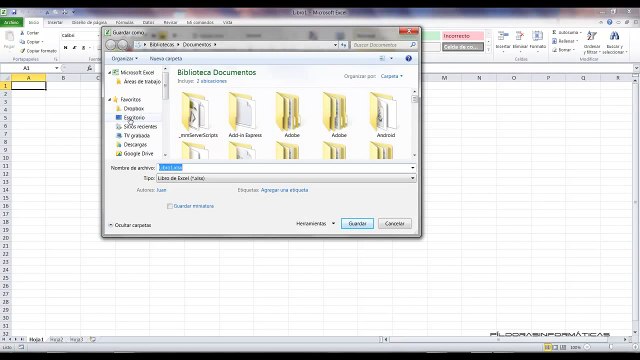Switch to the Vista ribbon tab

228,22
